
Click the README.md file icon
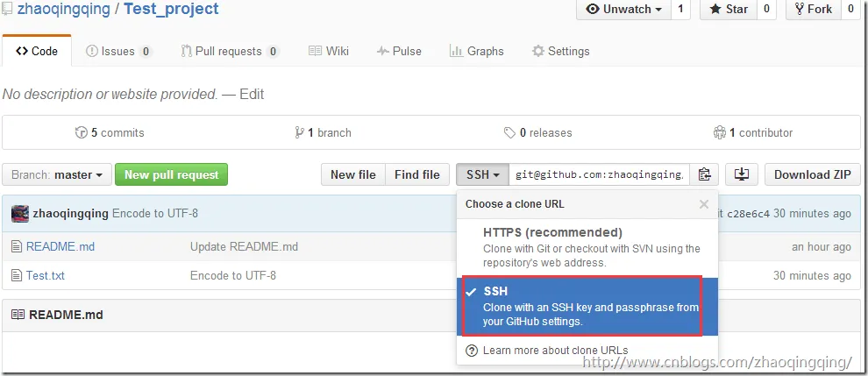17,246
